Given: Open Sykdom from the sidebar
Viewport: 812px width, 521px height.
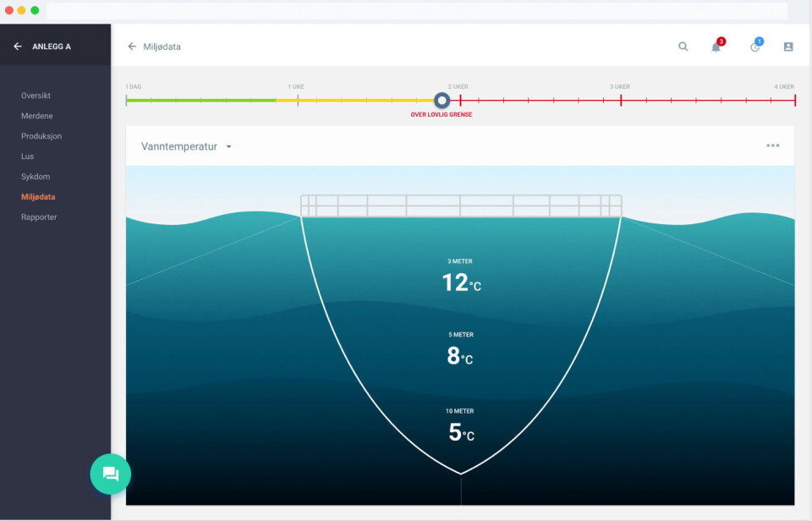Looking at the screenshot, I should 36,177.
